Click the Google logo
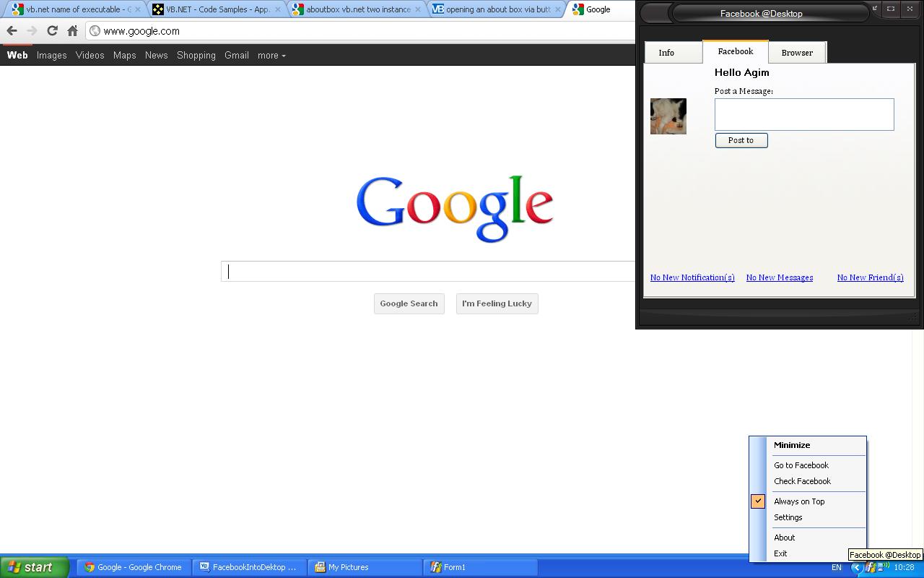Viewport: 924px width, 578px height. pyautogui.click(x=455, y=208)
